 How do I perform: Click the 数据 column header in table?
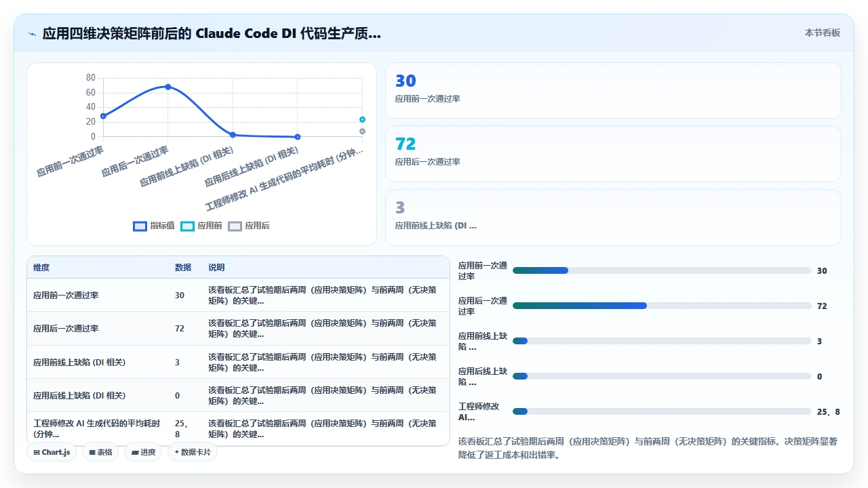click(x=183, y=268)
